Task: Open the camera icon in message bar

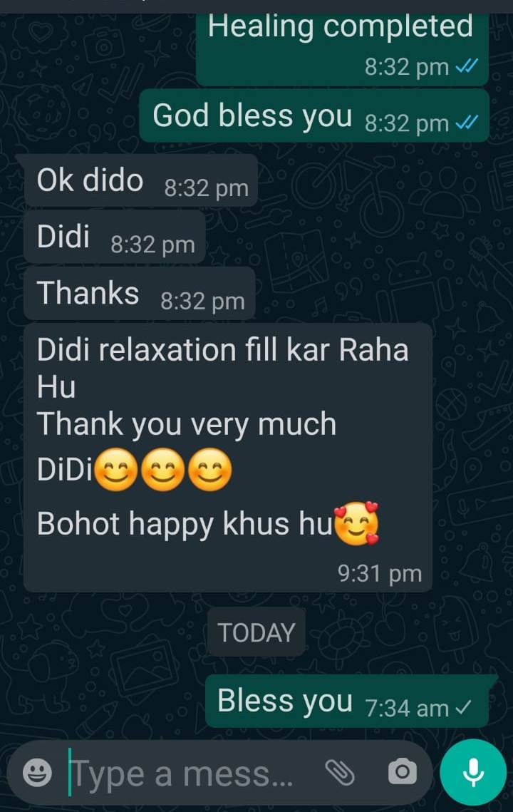Action: coord(403,772)
